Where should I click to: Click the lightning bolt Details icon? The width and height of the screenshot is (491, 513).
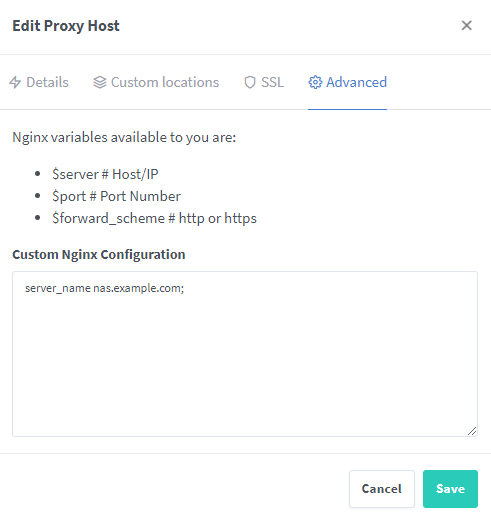coord(15,82)
